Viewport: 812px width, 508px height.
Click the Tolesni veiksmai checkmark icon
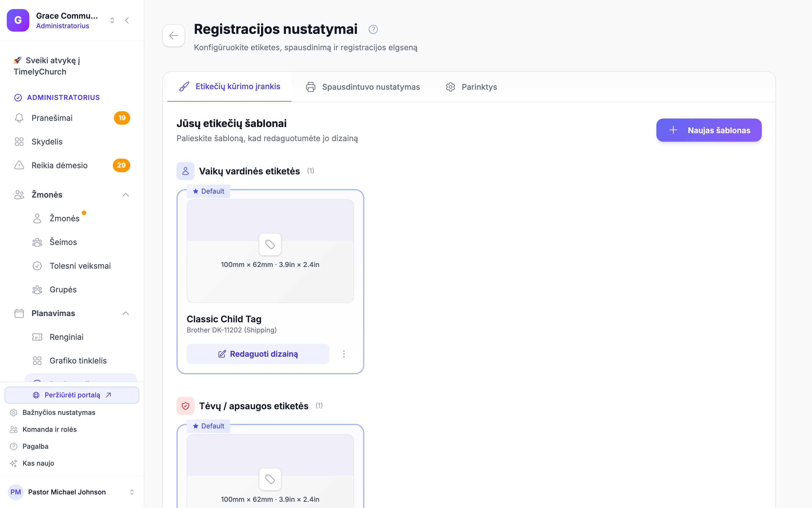click(37, 266)
